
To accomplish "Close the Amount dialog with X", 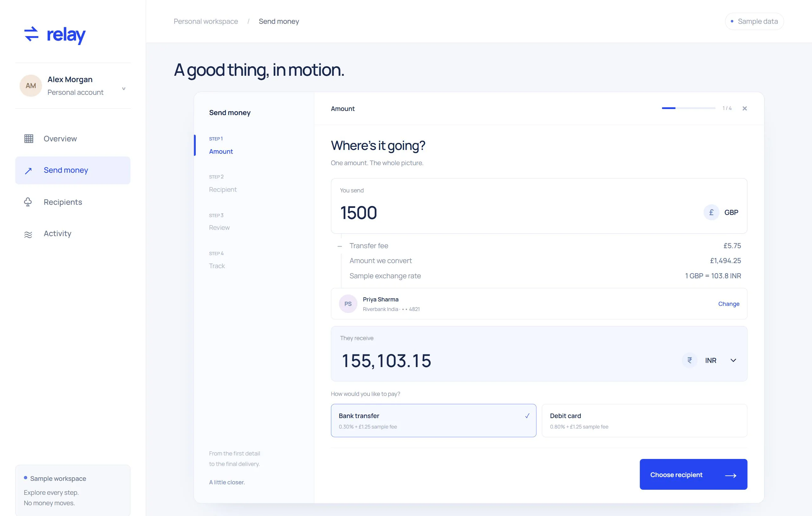I will click(744, 108).
